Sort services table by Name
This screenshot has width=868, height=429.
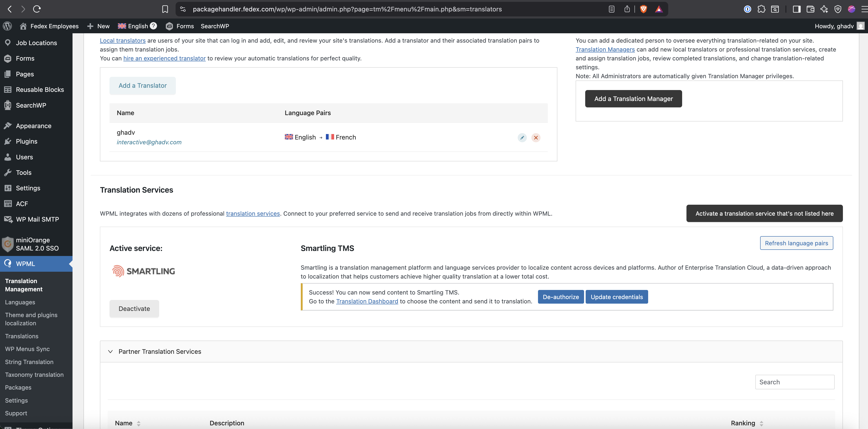(127, 423)
